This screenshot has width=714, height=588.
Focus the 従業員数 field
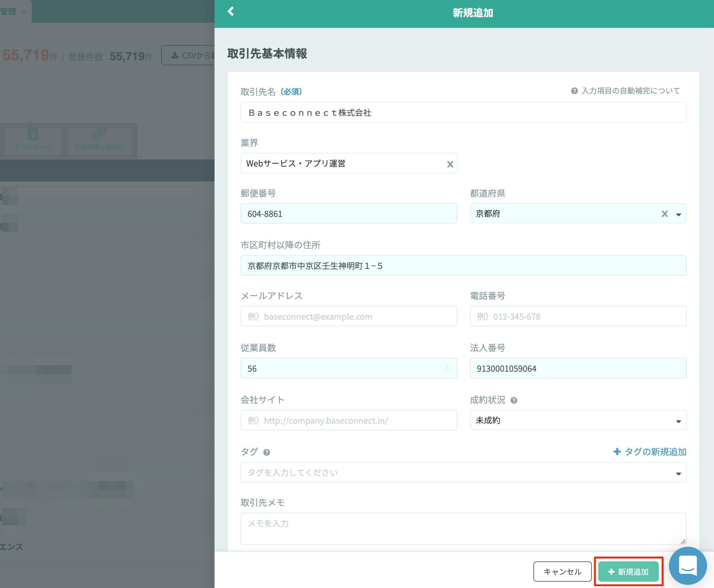[x=349, y=368]
